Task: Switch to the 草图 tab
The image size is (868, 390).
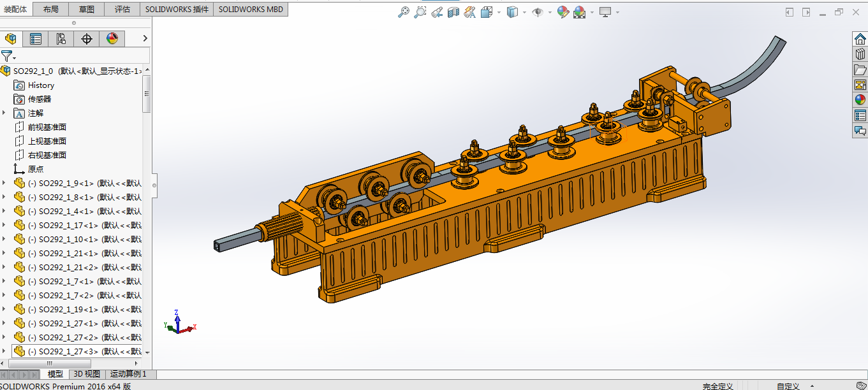Action: 87,10
